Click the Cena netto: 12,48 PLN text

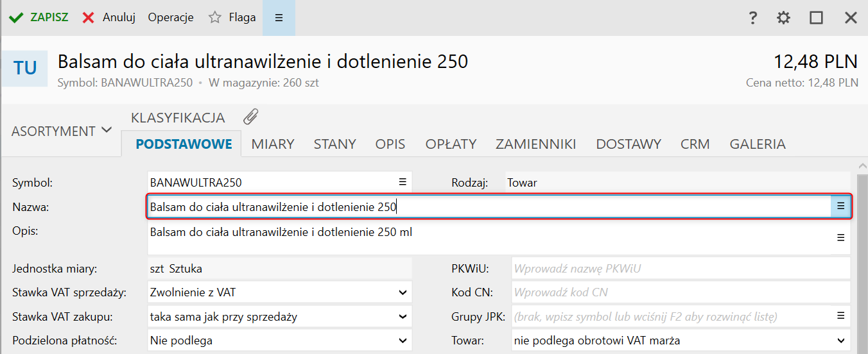802,83
